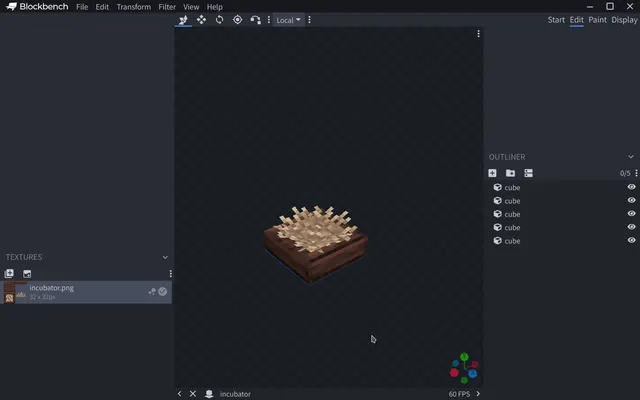Select the last cube in Outliner
Viewport: 640px width, 400px height.
click(x=561, y=241)
